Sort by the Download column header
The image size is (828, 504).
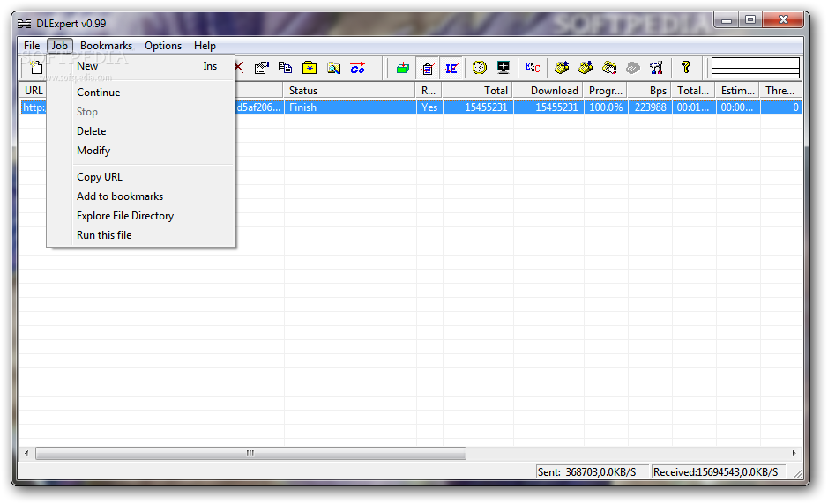(548, 91)
